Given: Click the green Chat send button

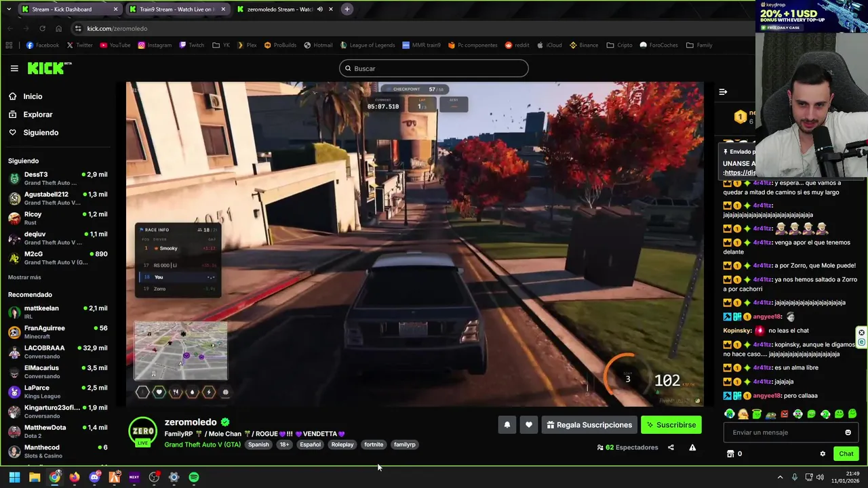Looking at the screenshot, I should (x=846, y=453).
